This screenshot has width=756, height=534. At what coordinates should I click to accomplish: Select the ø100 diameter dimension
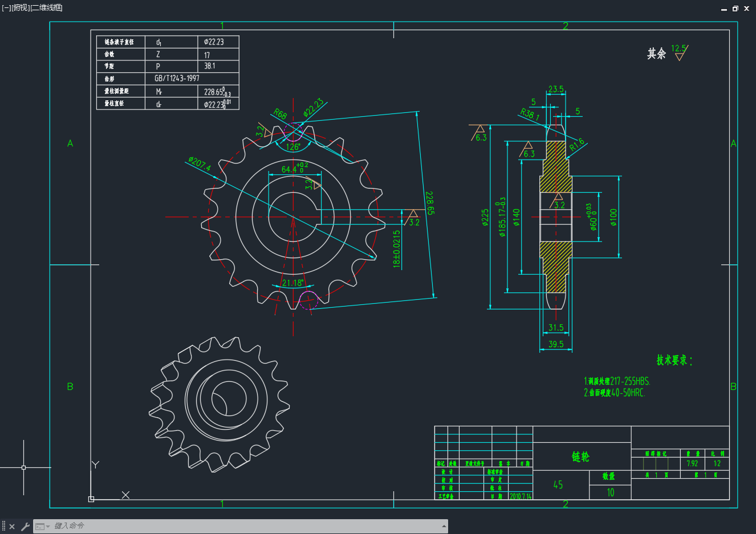[x=613, y=217]
